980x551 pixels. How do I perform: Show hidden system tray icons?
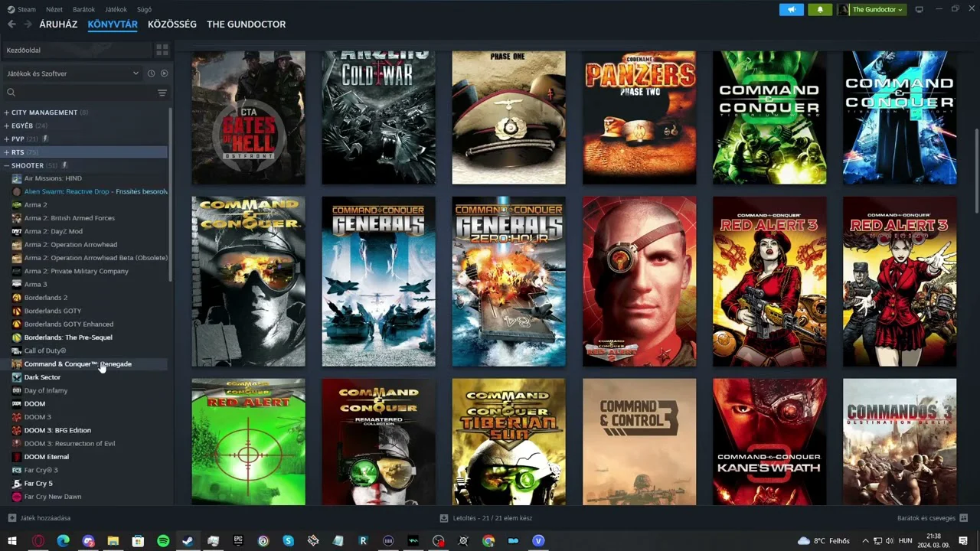pyautogui.click(x=866, y=541)
